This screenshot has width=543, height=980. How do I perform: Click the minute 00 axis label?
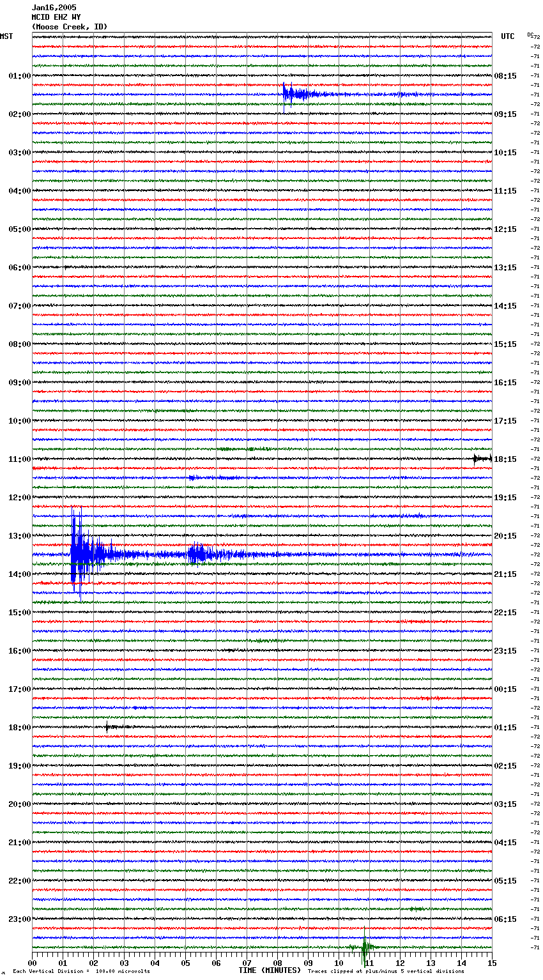32,963
